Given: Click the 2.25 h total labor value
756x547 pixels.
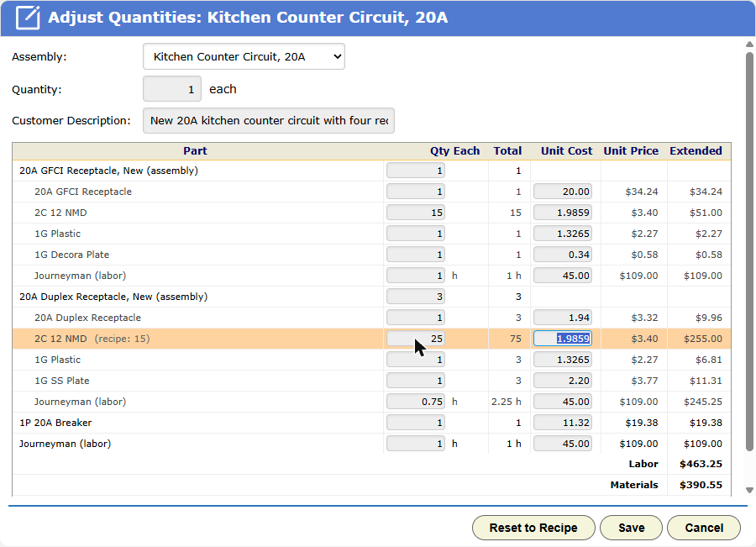Looking at the screenshot, I should coord(507,402).
